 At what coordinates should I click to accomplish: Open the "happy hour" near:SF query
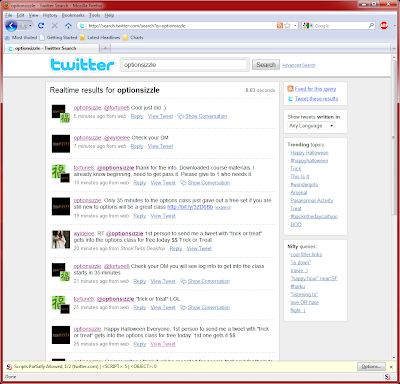click(x=314, y=279)
